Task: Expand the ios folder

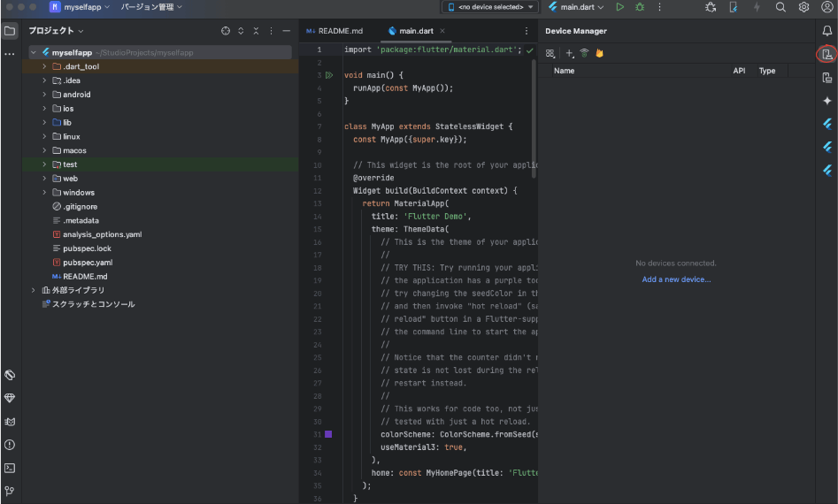Action: (44, 109)
